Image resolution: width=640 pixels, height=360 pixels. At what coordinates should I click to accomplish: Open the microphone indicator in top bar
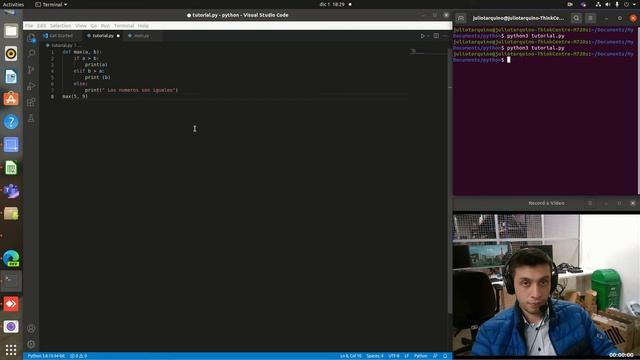tap(617, 4)
